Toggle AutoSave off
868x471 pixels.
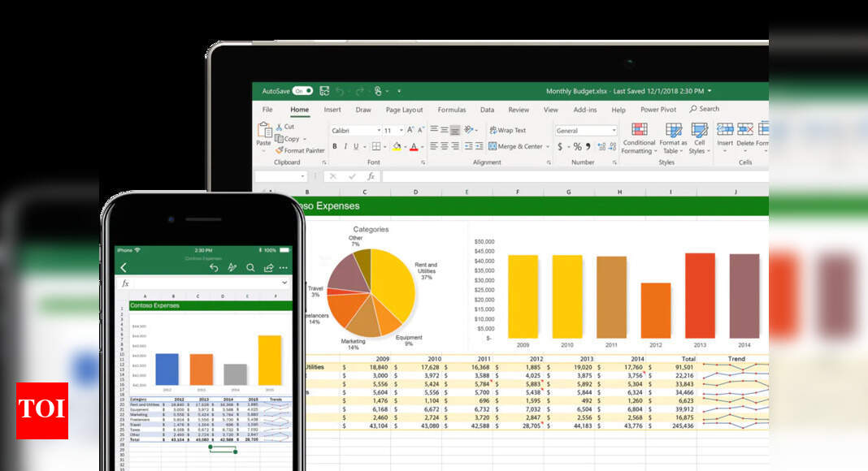tap(302, 91)
